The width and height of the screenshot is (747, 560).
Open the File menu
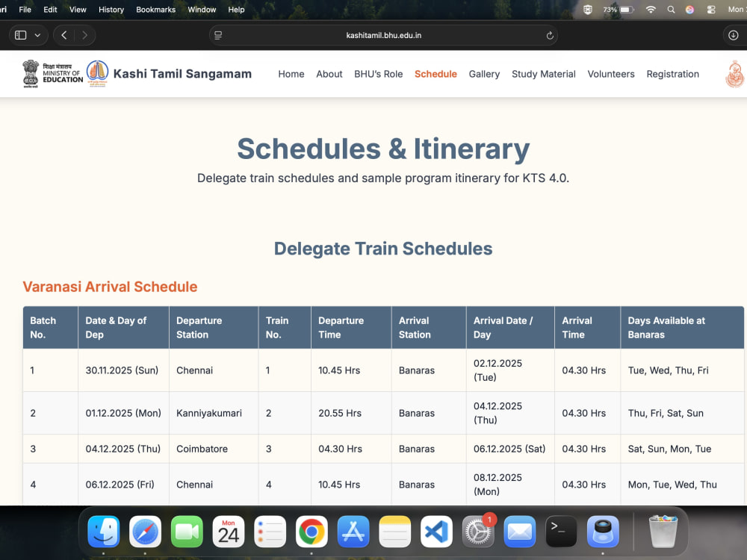point(25,10)
